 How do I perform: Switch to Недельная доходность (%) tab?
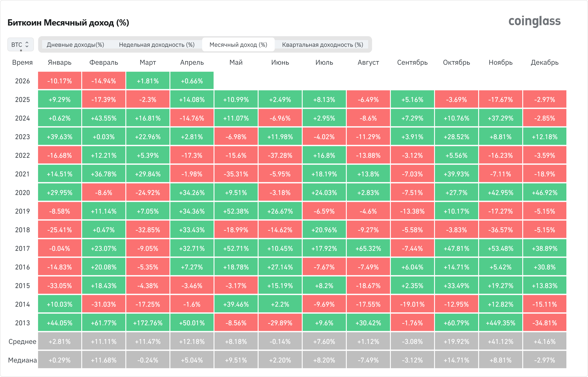[x=157, y=45]
